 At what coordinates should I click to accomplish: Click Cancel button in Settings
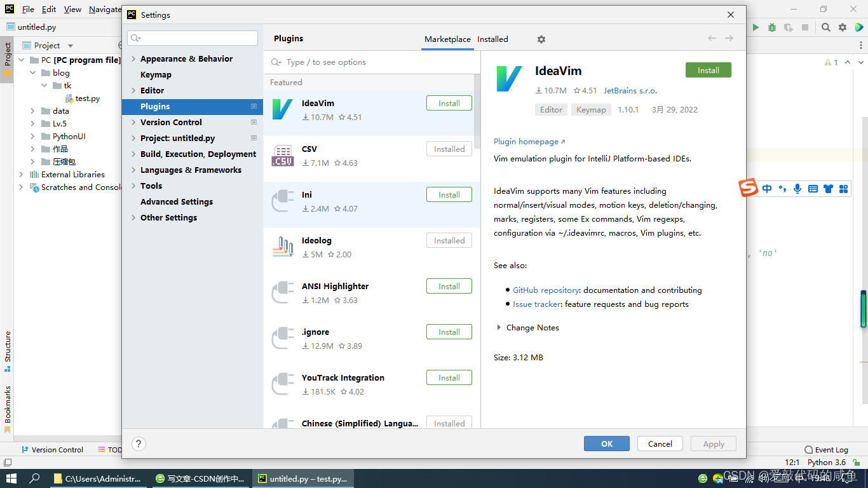pos(660,444)
